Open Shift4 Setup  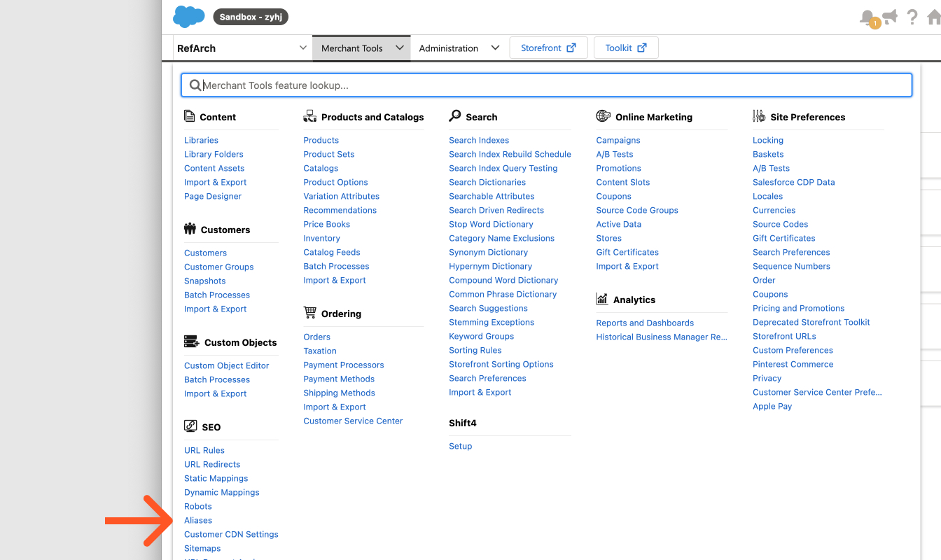tap(460, 446)
